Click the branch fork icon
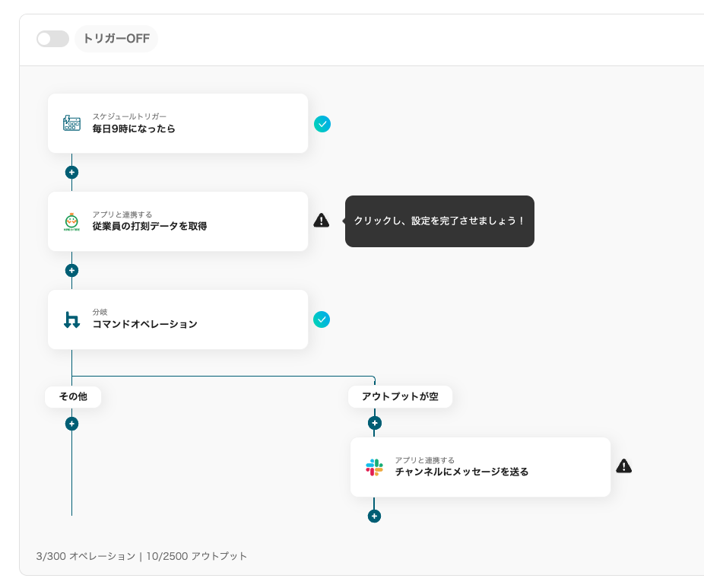Screen dimensions: 704x588 click(71, 319)
